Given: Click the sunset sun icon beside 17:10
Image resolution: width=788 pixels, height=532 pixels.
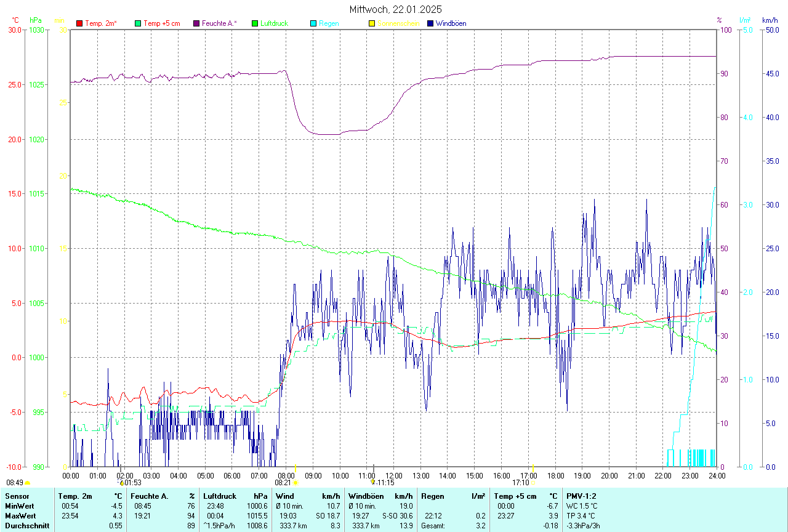Looking at the screenshot, I should [533, 483].
